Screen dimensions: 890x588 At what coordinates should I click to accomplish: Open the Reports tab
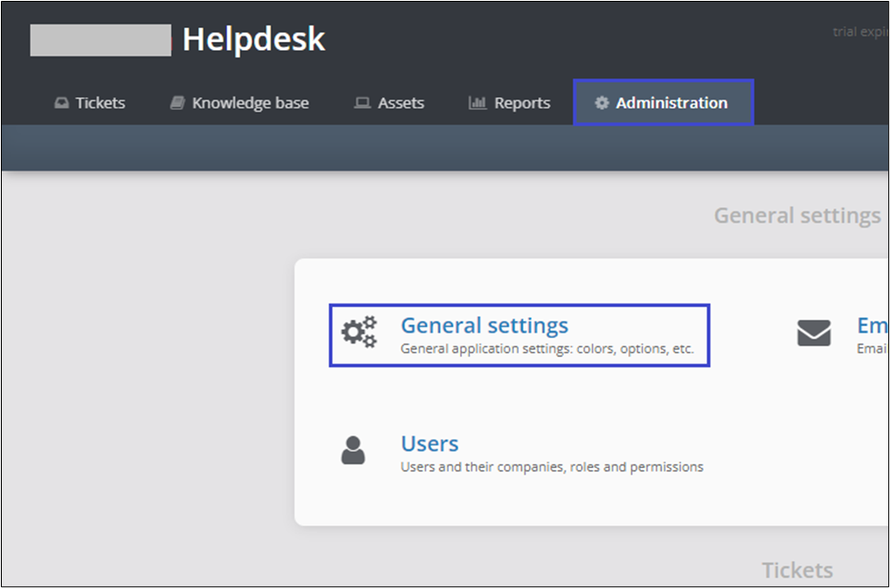pos(522,104)
